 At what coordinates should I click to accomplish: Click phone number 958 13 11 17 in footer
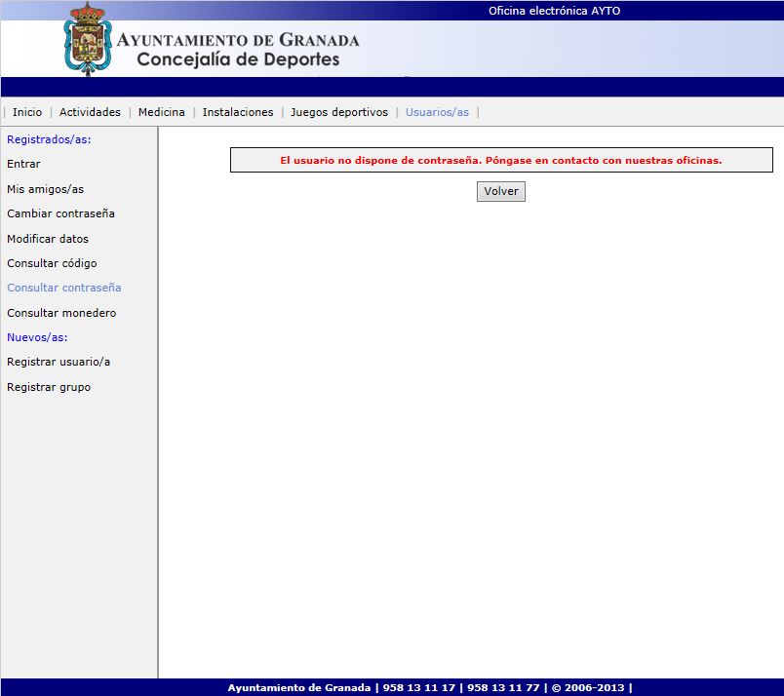pos(419,687)
